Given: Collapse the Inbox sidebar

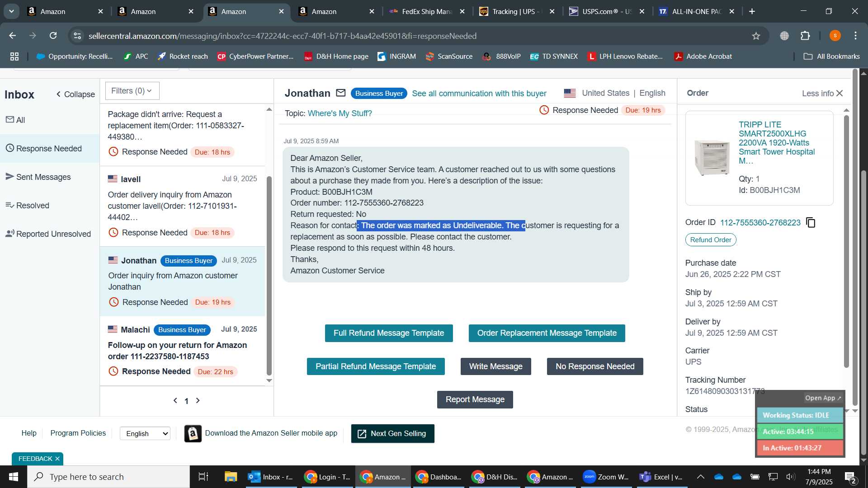Looking at the screenshot, I should coord(75,94).
